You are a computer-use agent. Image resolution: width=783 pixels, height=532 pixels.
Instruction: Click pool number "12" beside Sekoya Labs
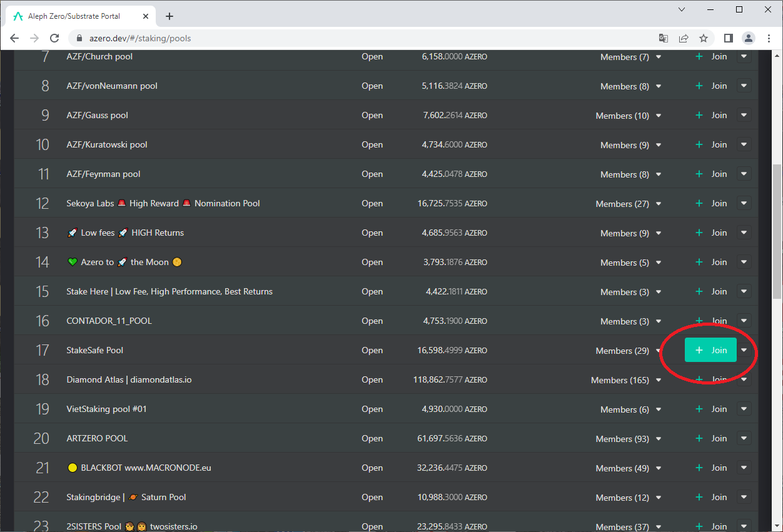tap(43, 203)
